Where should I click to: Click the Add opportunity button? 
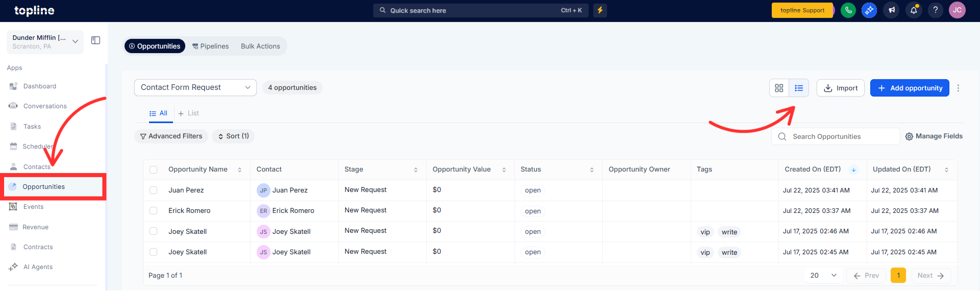click(910, 88)
